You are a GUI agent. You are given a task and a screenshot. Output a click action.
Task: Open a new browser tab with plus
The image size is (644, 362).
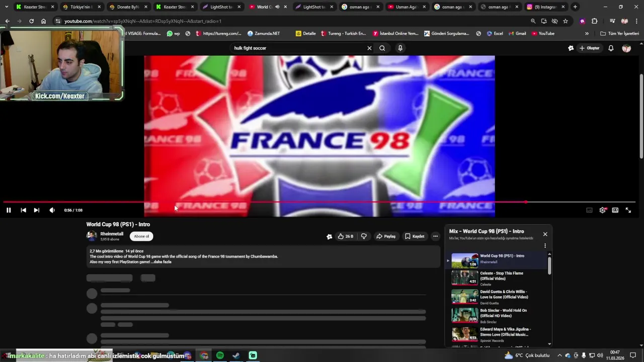(x=575, y=7)
